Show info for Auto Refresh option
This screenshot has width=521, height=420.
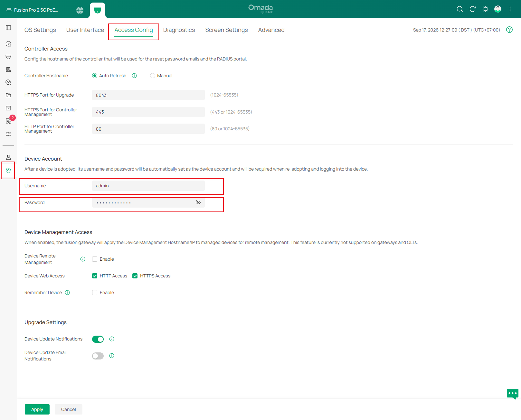tap(134, 76)
